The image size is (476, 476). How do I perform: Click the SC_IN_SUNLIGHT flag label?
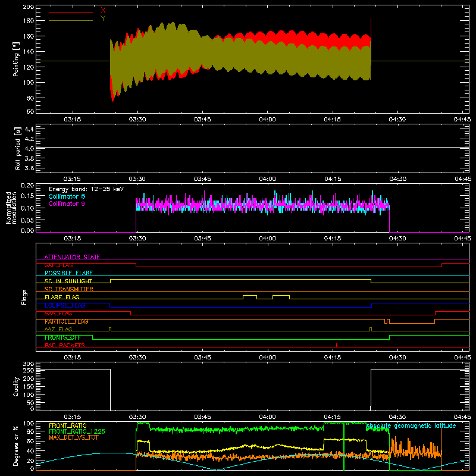point(68,281)
